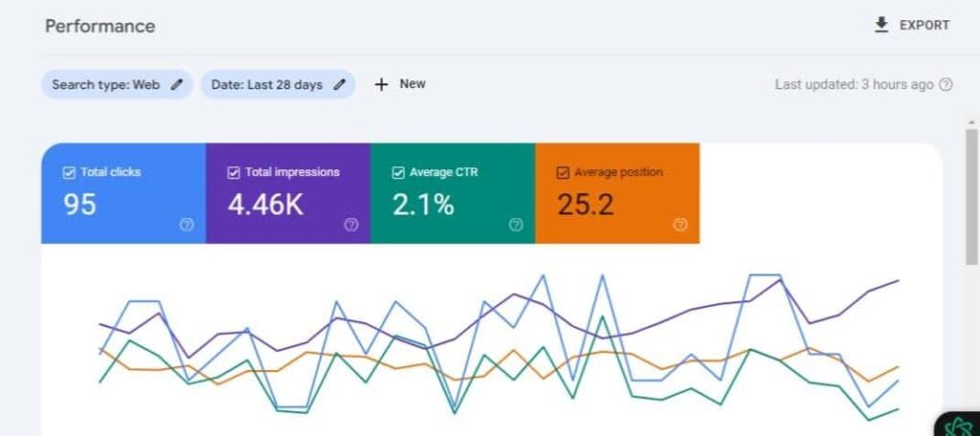Screen dimensions: 980x436
Task: Click pencil icon on Date filter
Action: [x=339, y=84]
